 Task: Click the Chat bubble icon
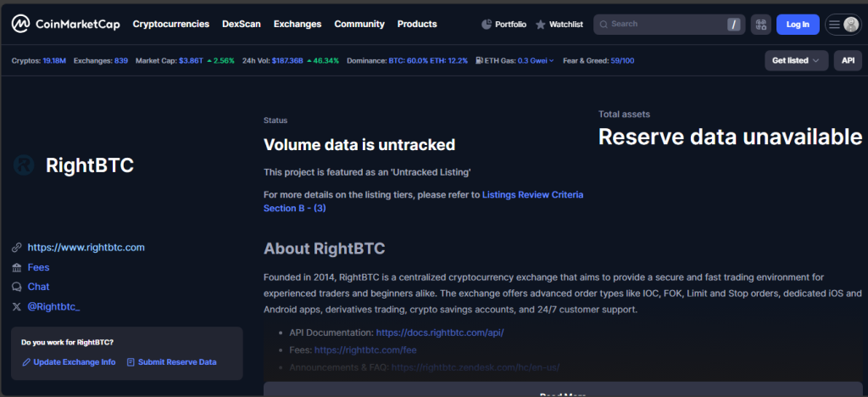click(17, 287)
